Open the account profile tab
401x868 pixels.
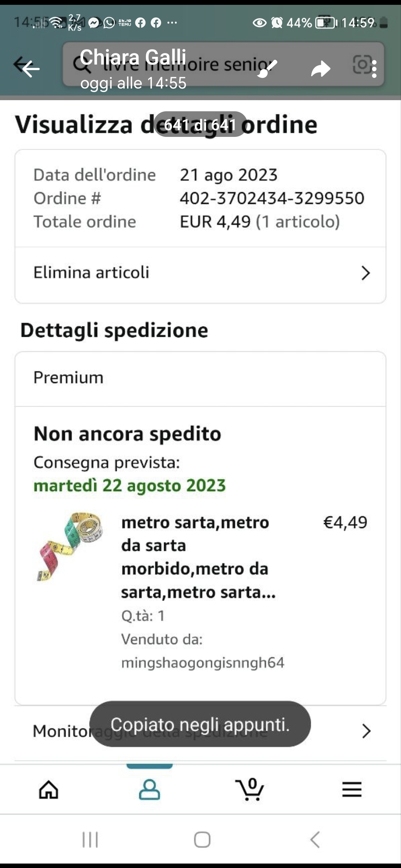tap(149, 789)
